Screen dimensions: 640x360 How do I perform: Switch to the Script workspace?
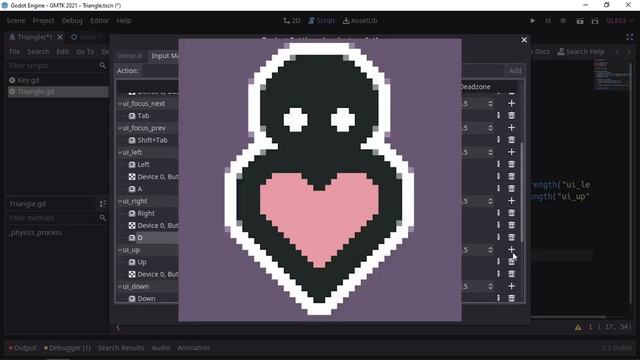pyautogui.click(x=322, y=20)
